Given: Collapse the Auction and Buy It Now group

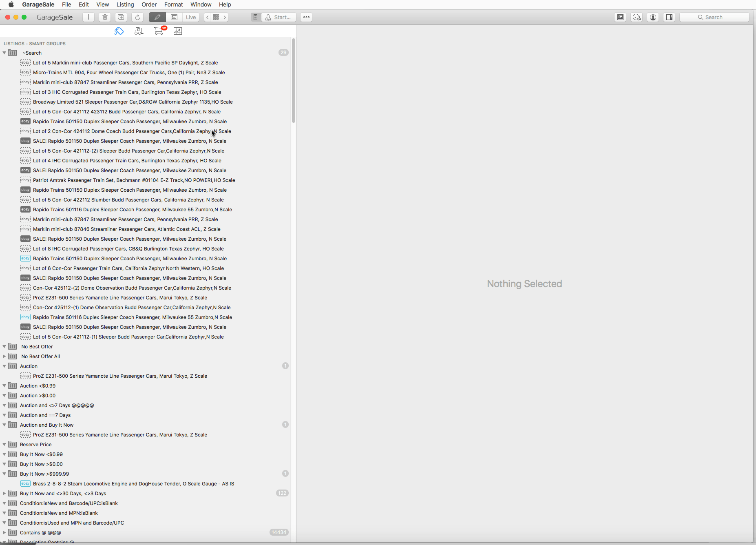Looking at the screenshot, I should click(x=4, y=425).
